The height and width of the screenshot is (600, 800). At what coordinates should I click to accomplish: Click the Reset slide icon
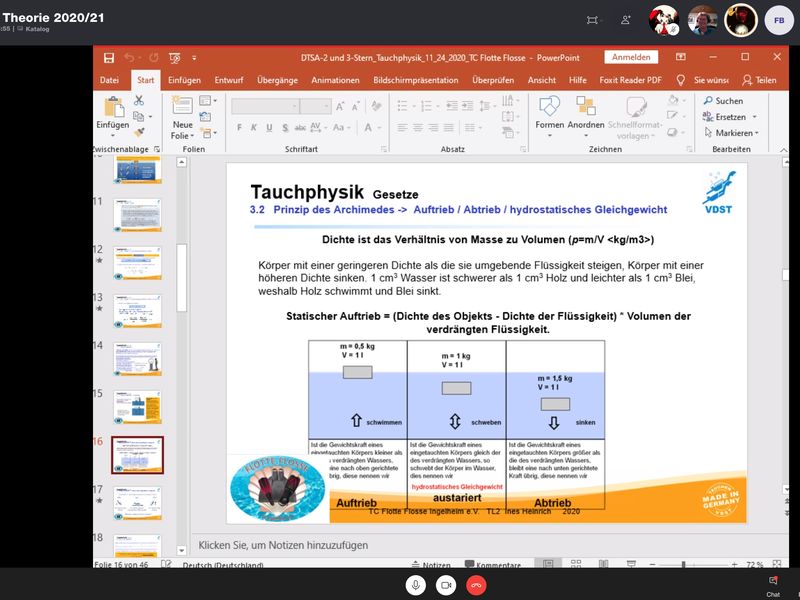coord(205,116)
